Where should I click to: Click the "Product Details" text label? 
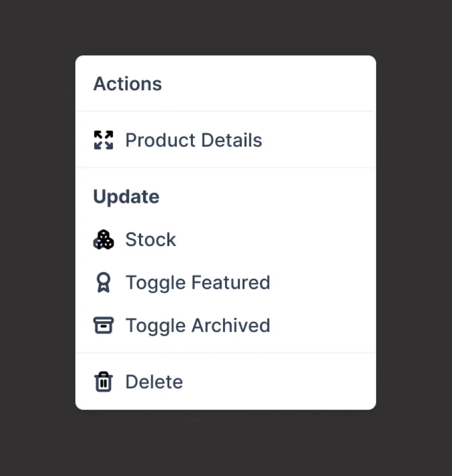pyautogui.click(x=193, y=140)
